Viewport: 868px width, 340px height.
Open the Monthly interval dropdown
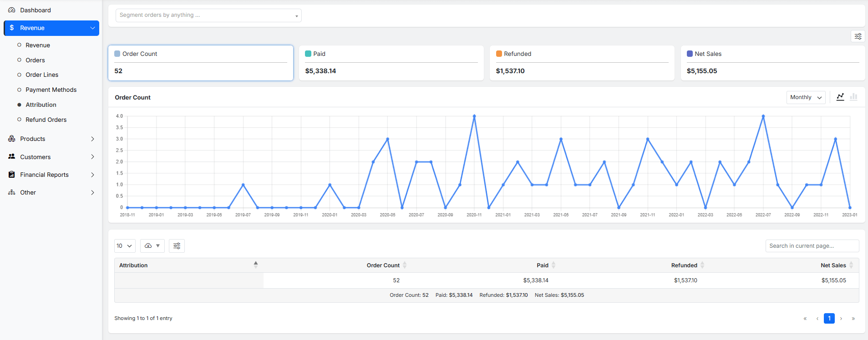[805, 97]
